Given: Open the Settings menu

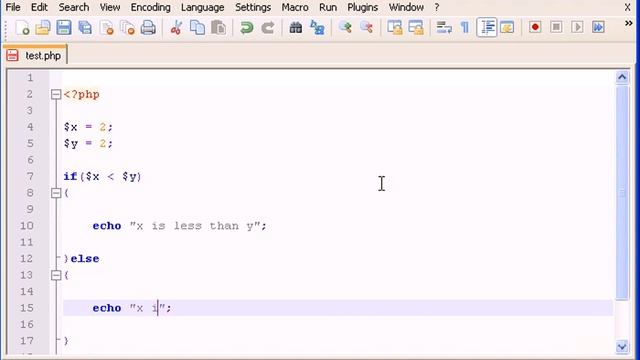Looking at the screenshot, I should coord(253,7).
